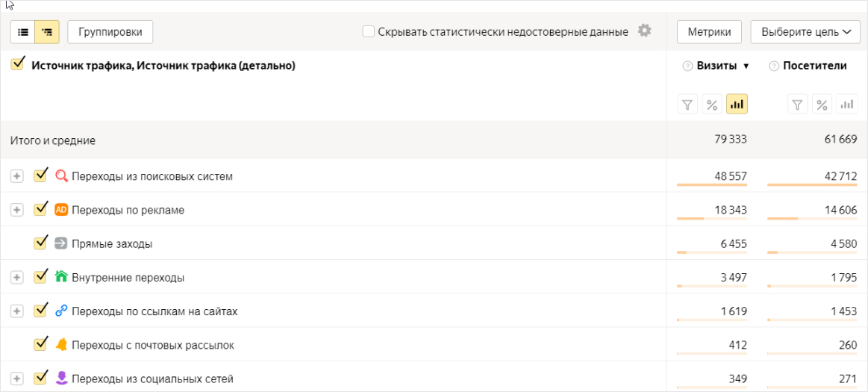Toggle bar chart icon under Визиты
Screen dimensions: 868x392
[737, 104]
